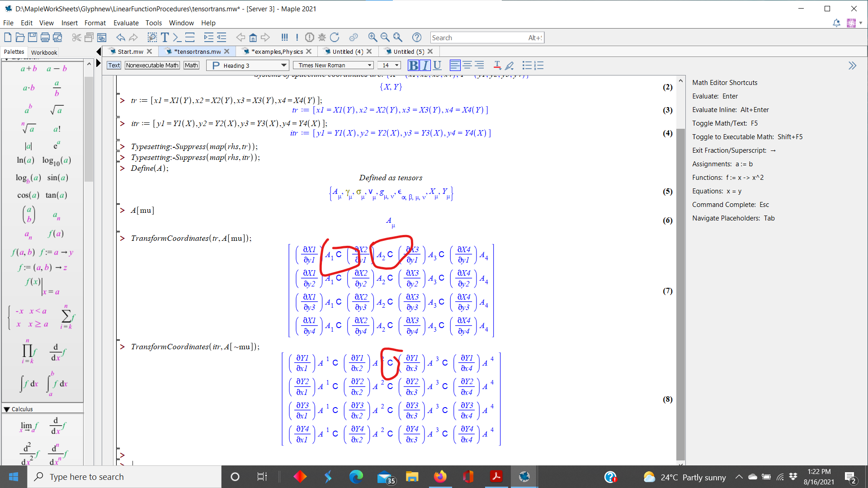Insert definite integral template from palette
This screenshot has height=488, width=868.
(57, 383)
